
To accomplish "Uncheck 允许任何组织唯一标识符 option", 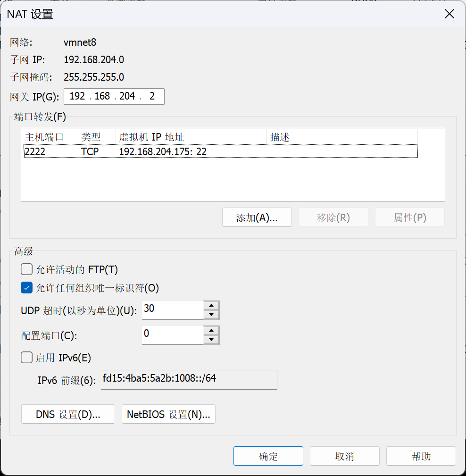I will [x=27, y=287].
